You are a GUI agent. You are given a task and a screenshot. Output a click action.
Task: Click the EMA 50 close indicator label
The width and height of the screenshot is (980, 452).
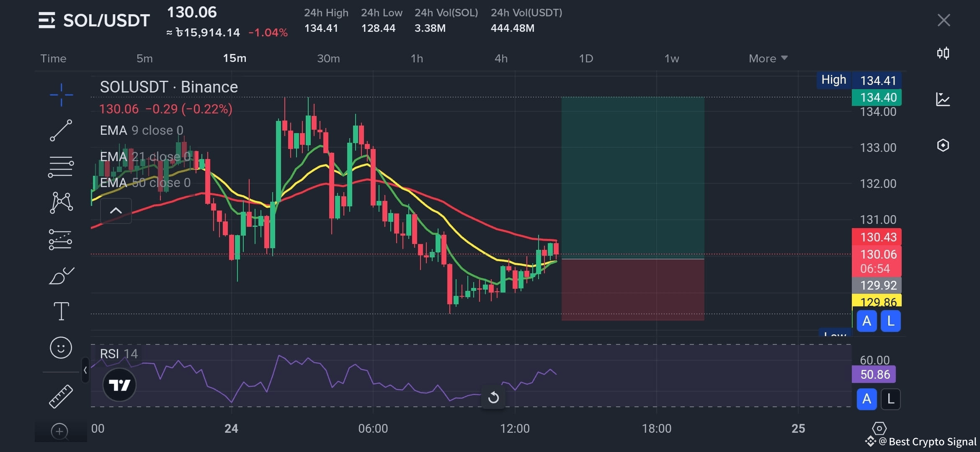click(x=145, y=182)
